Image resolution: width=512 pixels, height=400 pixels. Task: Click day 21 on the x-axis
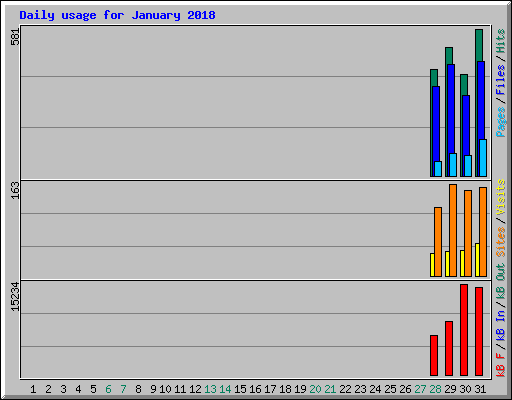click(x=330, y=389)
